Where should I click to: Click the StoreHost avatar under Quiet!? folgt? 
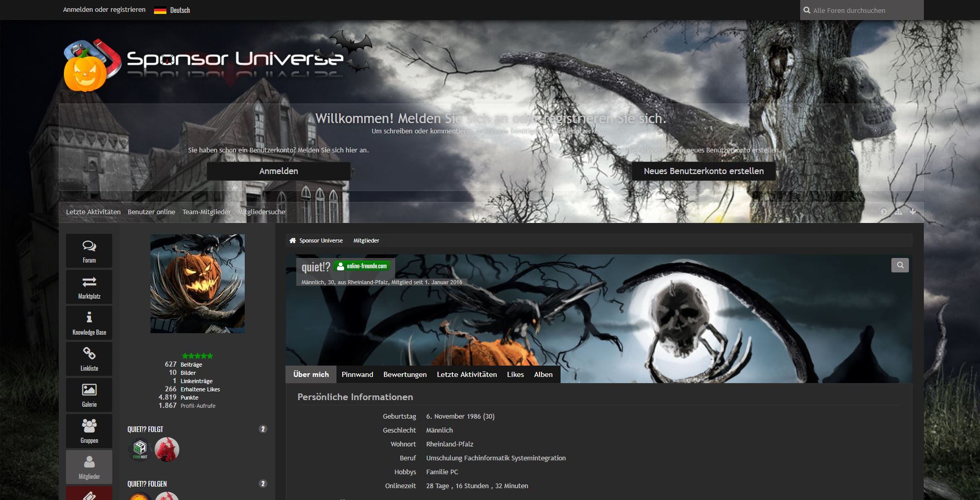(x=140, y=449)
